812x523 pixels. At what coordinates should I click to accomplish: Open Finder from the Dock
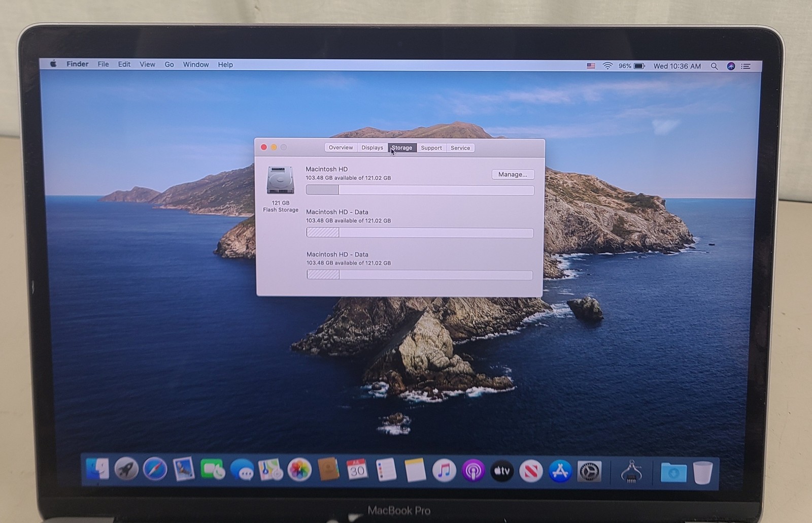pos(97,469)
